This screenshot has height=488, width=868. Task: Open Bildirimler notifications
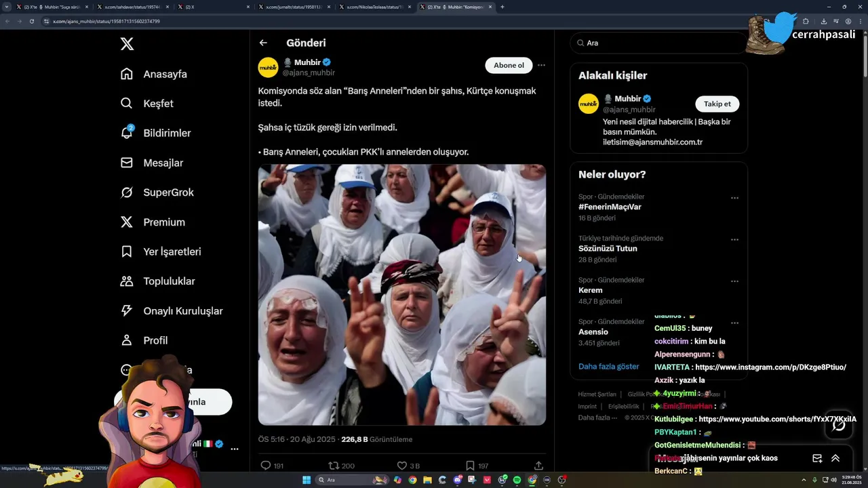point(156,134)
